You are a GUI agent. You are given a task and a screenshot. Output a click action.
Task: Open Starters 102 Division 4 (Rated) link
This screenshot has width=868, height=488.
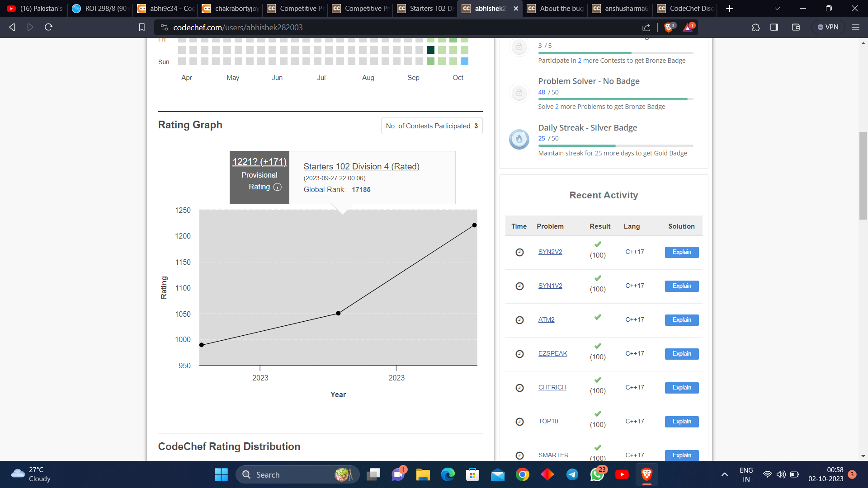pos(361,167)
